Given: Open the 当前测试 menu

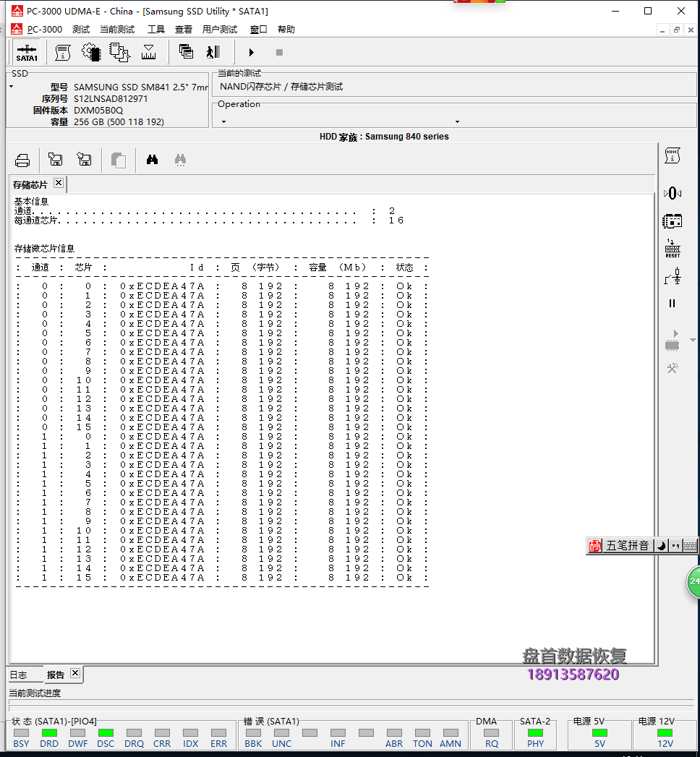Looking at the screenshot, I should point(117,30).
